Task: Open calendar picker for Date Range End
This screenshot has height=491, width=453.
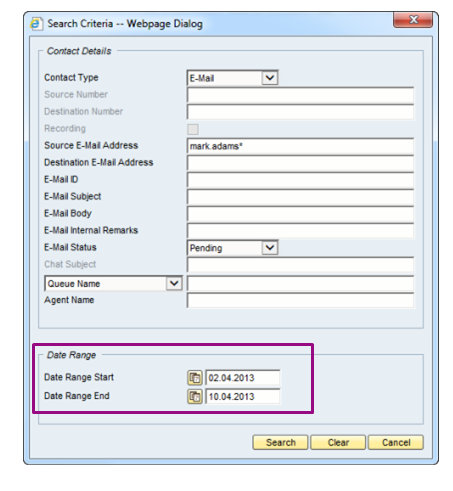Action: [195, 397]
